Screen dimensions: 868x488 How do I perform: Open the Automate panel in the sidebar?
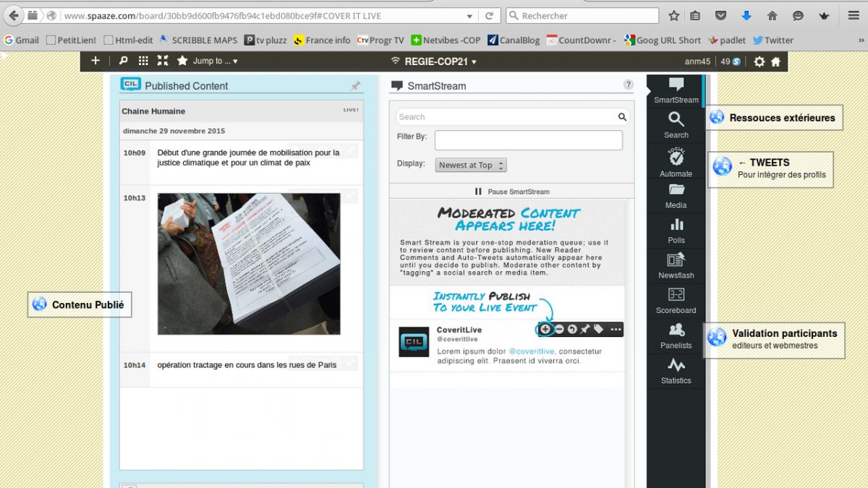point(676,162)
